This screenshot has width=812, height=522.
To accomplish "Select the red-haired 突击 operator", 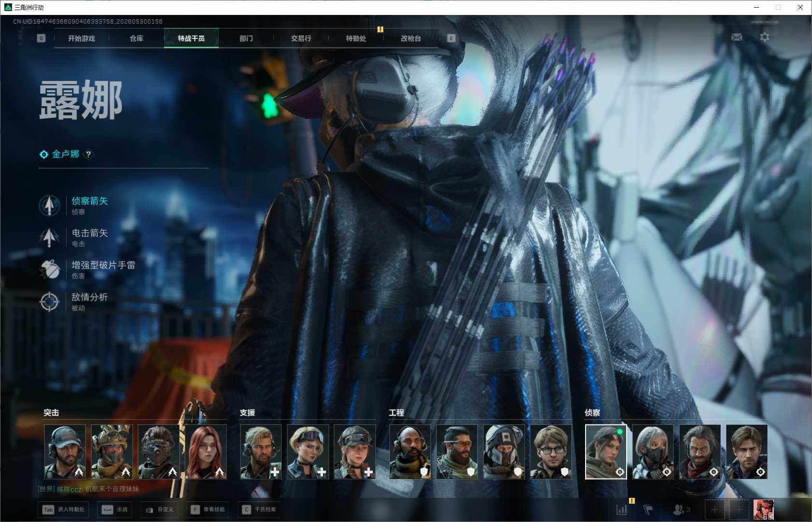I will [206, 452].
